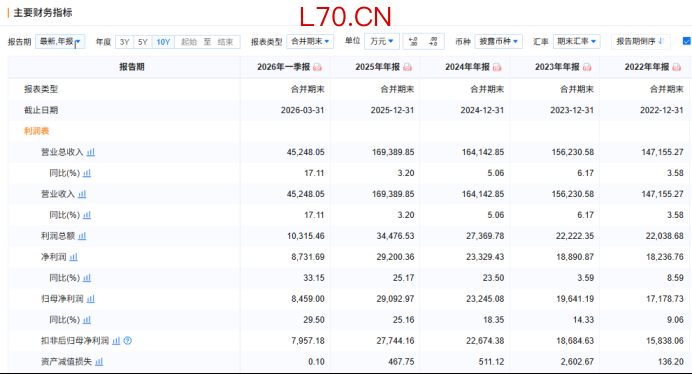Click the 利润表 section label

click(x=37, y=131)
